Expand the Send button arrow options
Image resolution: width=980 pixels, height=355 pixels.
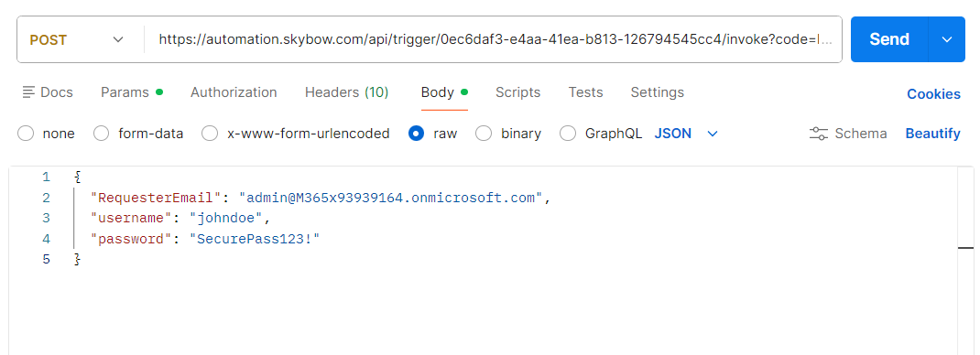pos(947,39)
